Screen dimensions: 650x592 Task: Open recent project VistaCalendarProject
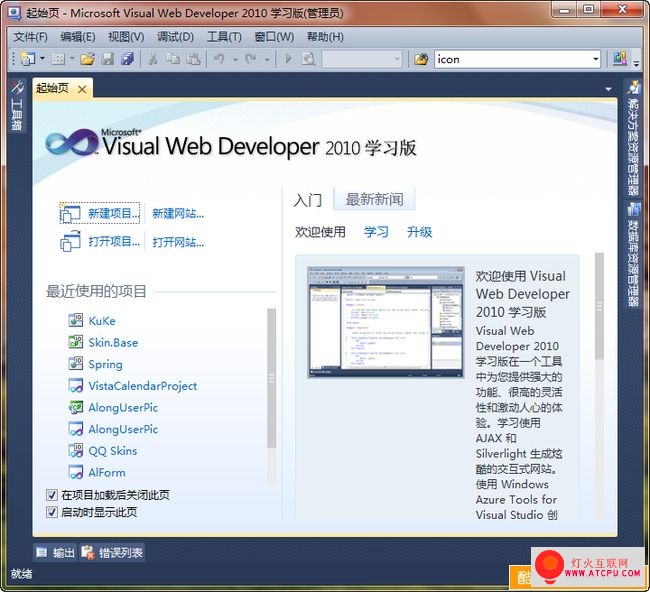(143, 386)
